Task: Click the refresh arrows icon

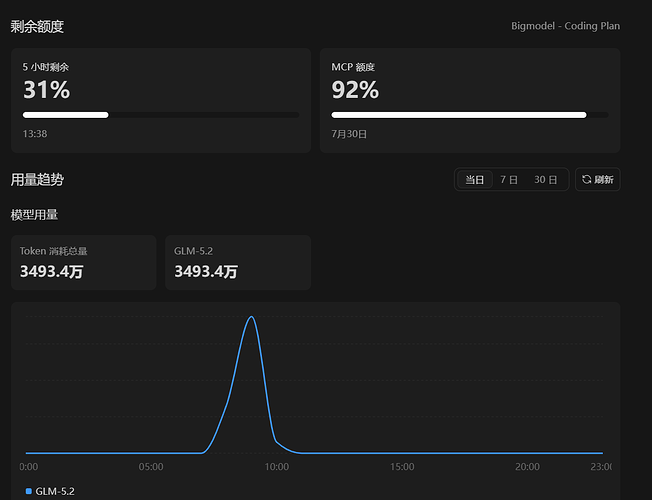Action: (586, 179)
